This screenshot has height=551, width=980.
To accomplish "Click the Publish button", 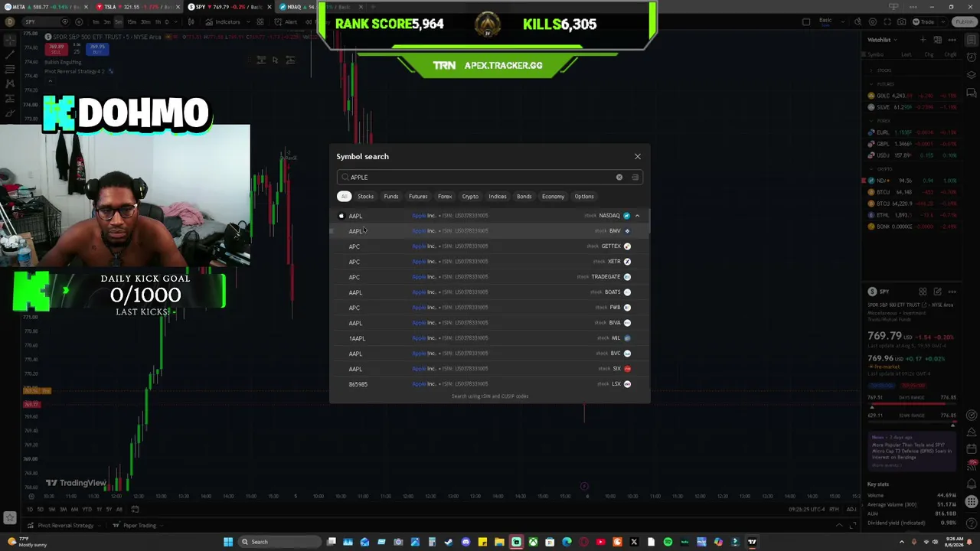I will (963, 21).
